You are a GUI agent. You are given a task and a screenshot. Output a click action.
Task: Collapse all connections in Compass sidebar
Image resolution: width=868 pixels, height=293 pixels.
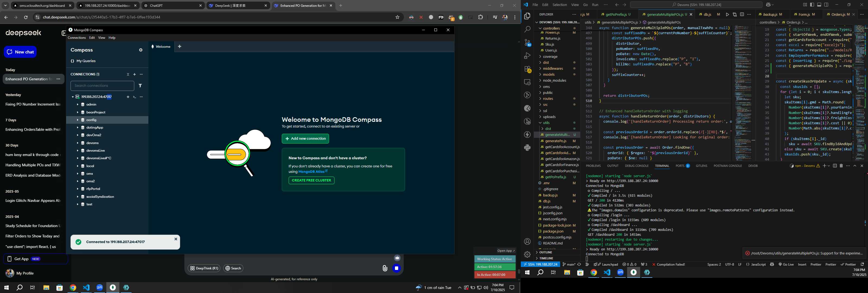click(128, 75)
